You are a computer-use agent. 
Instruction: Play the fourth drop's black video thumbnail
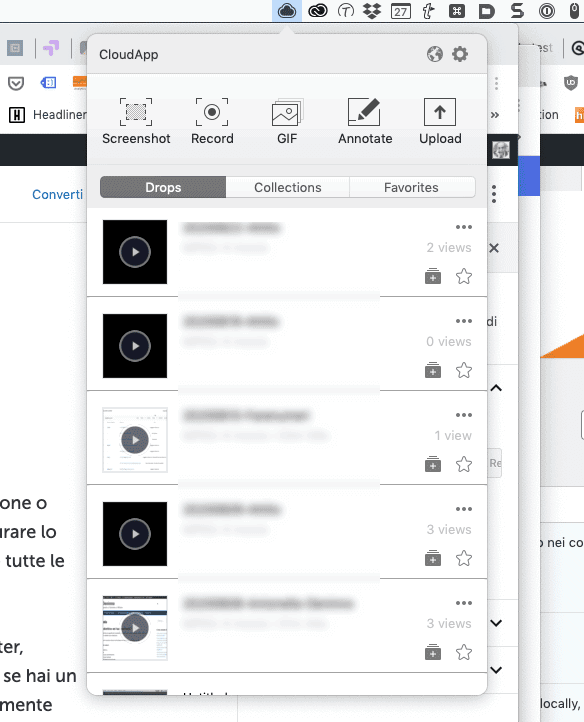coord(135,534)
